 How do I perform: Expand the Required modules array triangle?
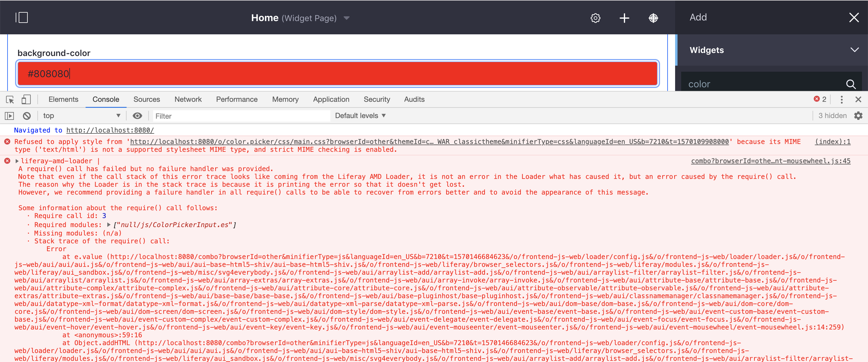[x=109, y=225]
